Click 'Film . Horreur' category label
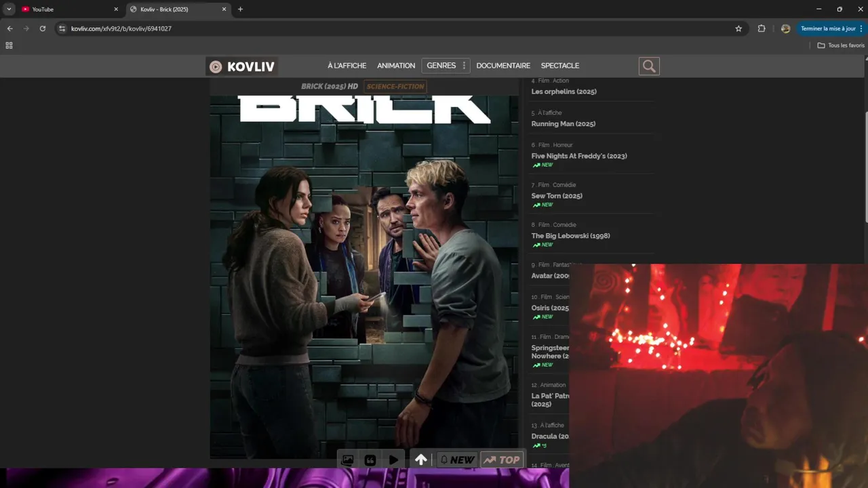This screenshot has width=868, height=488. tap(555, 145)
